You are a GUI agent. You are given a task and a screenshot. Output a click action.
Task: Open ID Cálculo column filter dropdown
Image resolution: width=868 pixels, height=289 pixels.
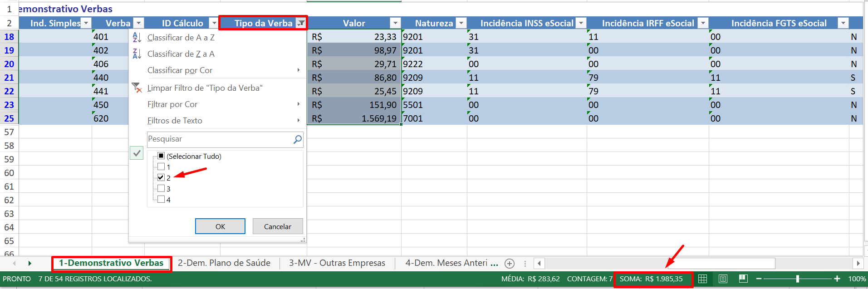214,23
